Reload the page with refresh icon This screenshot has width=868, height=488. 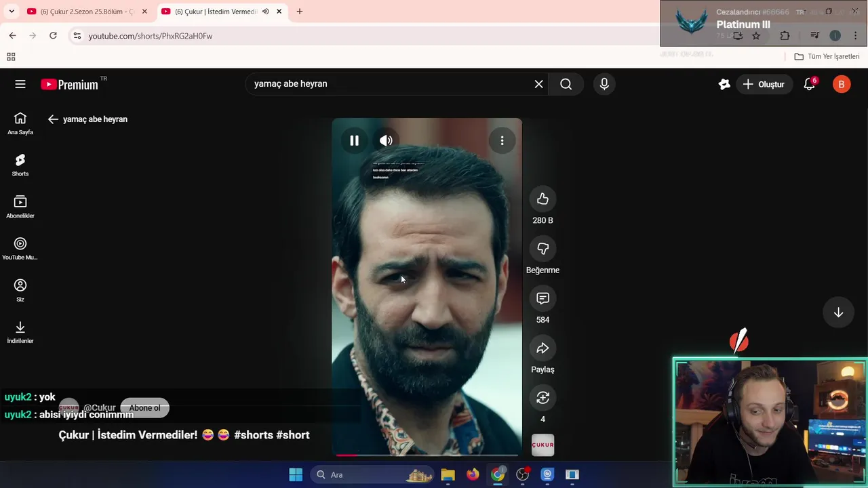[53, 35]
